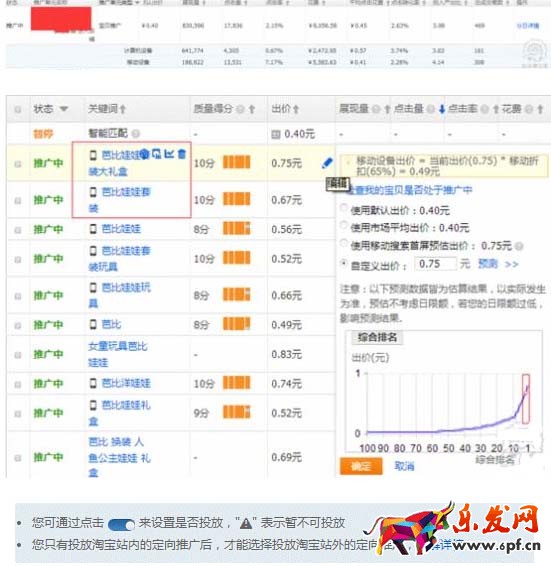Click the 取消 link
551x566 pixels.
coord(404,466)
